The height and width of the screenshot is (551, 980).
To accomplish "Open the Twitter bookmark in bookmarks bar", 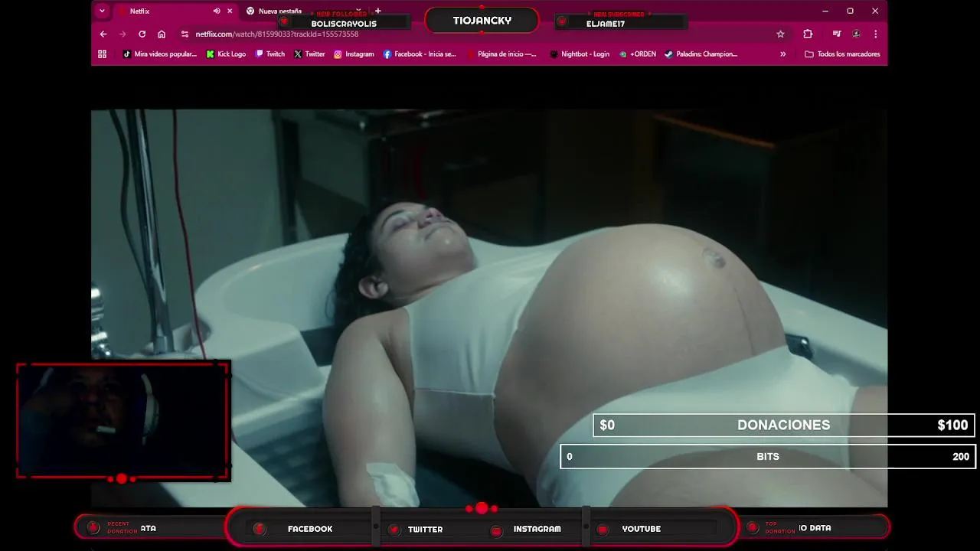I will [x=309, y=54].
